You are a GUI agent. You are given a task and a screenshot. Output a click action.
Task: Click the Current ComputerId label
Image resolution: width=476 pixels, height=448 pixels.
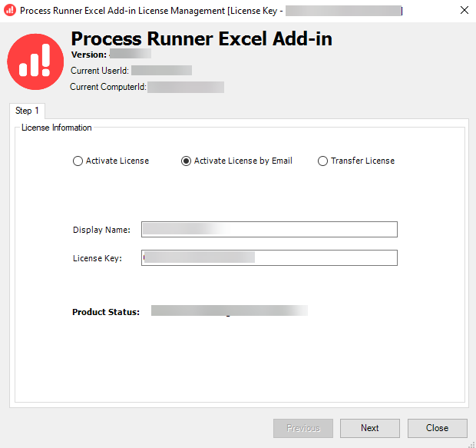click(107, 87)
